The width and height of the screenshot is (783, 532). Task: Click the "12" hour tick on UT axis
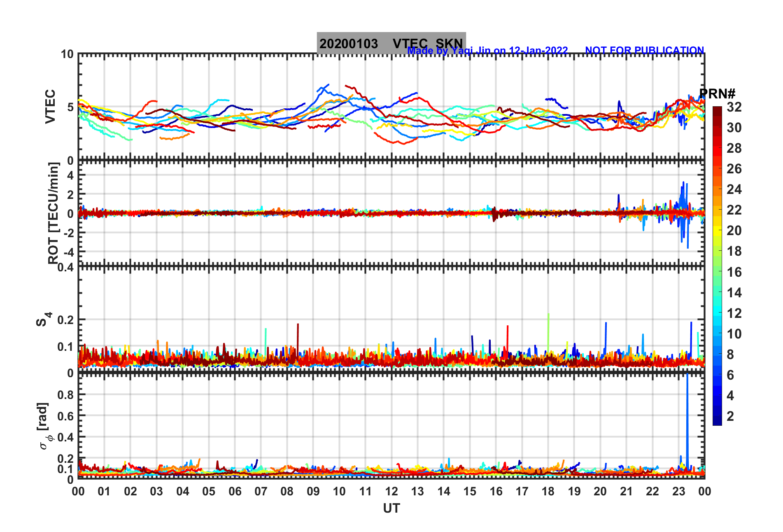coord(391,491)
